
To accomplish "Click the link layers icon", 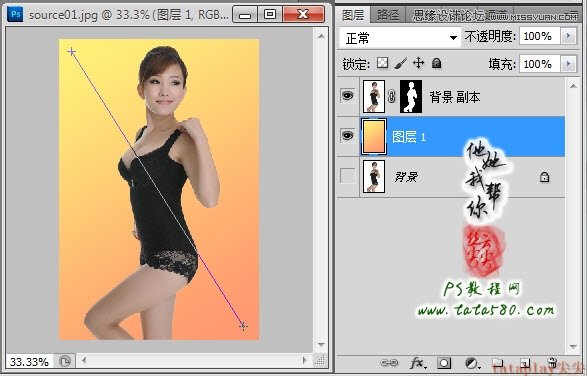I will 389,363.
